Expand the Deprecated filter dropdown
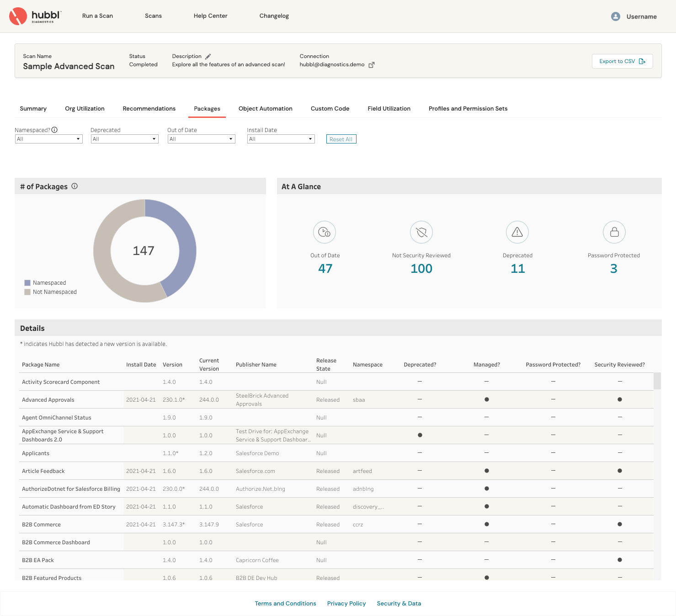676x616 pixels. [124, 139]
